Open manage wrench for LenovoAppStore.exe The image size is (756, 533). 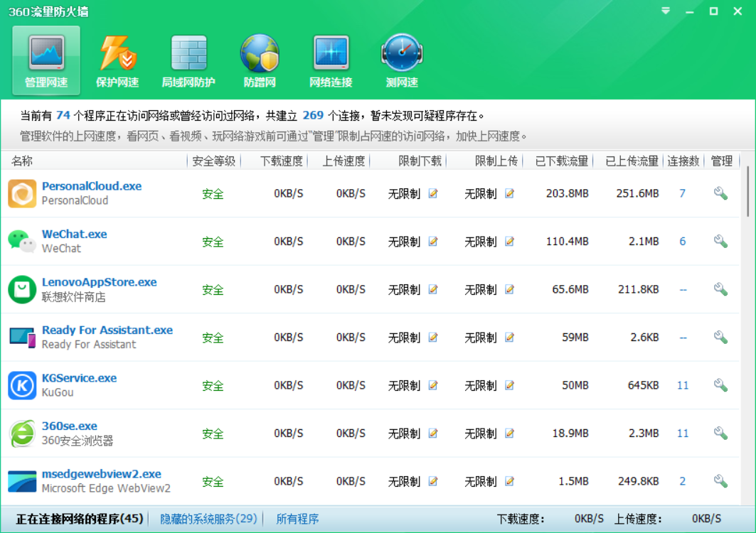721,289
